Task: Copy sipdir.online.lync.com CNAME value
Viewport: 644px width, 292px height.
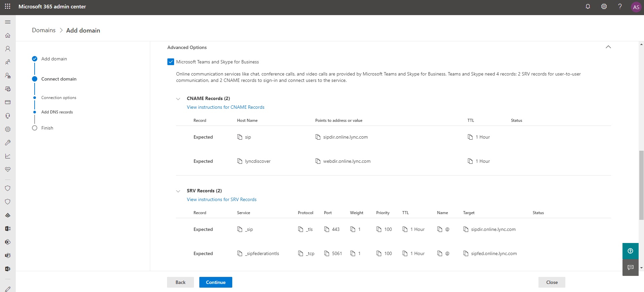Action: coord(318,137)
